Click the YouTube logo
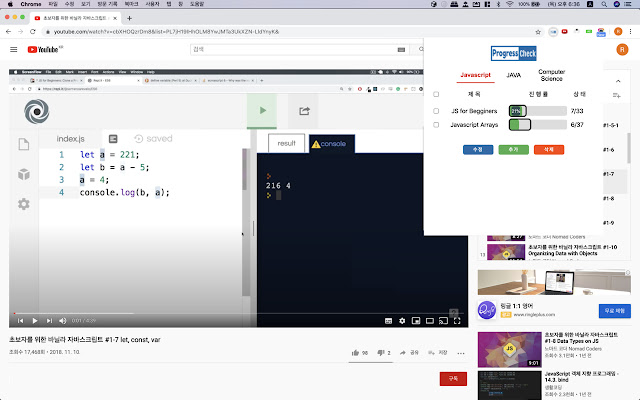Screen dimensions: 640x400 (42, 48)
